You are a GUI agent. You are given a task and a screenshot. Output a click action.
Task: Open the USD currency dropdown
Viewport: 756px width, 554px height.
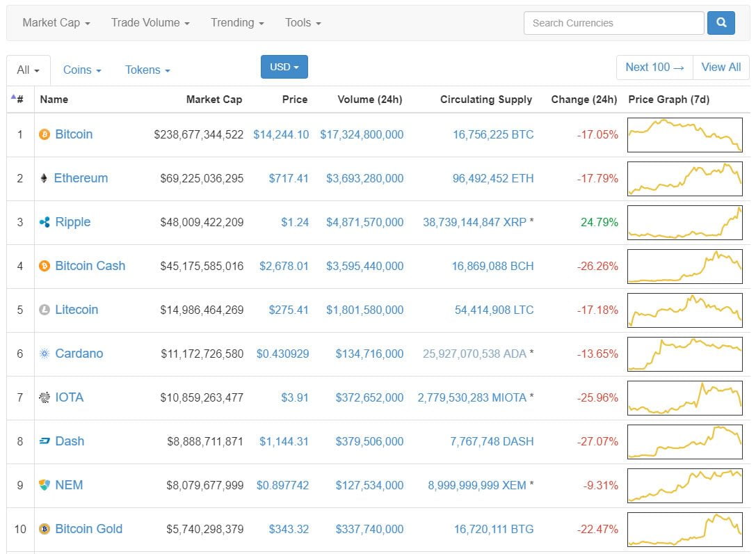(284, 67)
